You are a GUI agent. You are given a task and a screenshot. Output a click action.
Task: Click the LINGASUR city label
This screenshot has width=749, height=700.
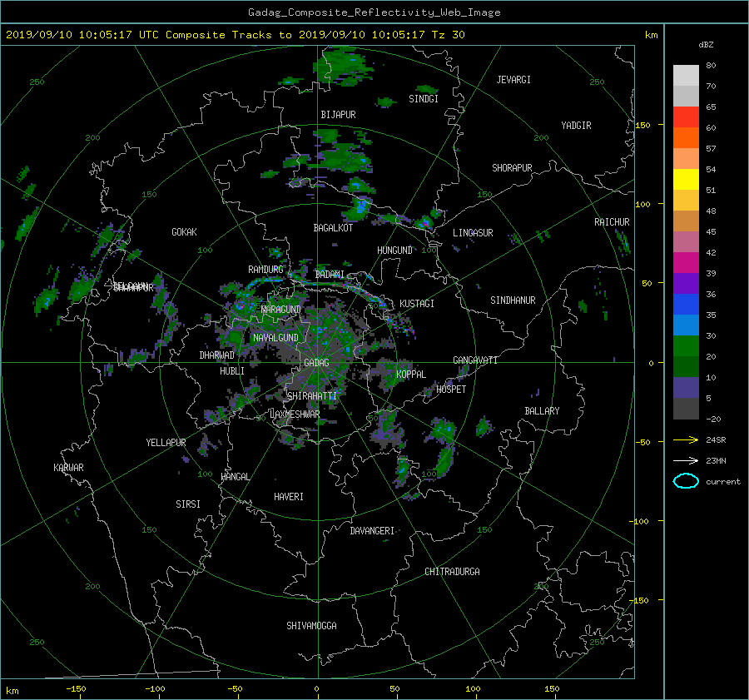pyautogui.click(x=473, y=233)
